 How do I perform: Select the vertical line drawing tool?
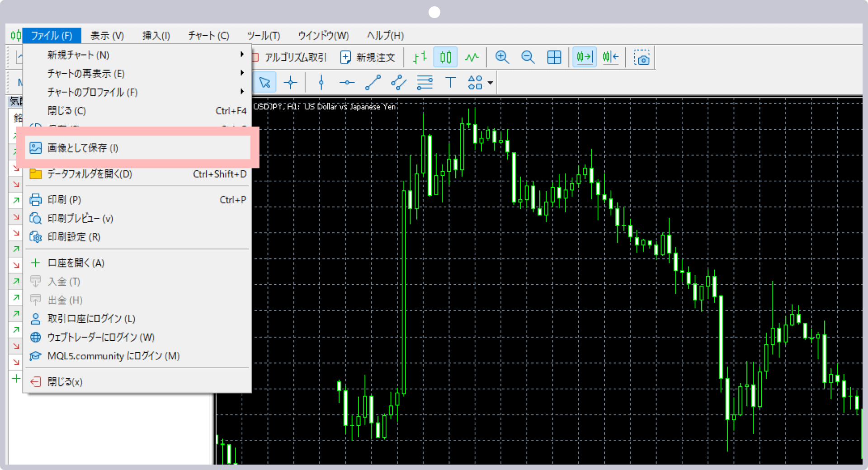321,83
